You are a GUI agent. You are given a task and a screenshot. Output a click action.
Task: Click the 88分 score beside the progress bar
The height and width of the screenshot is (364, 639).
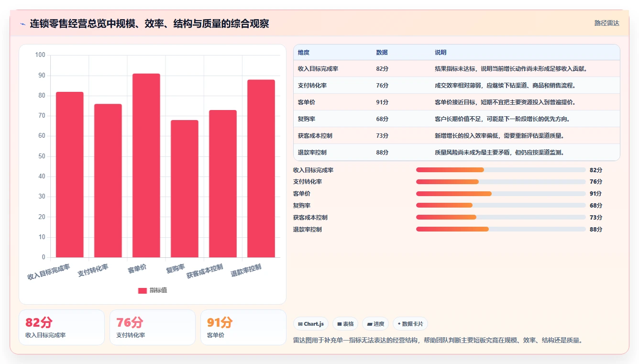coord(596,229)
